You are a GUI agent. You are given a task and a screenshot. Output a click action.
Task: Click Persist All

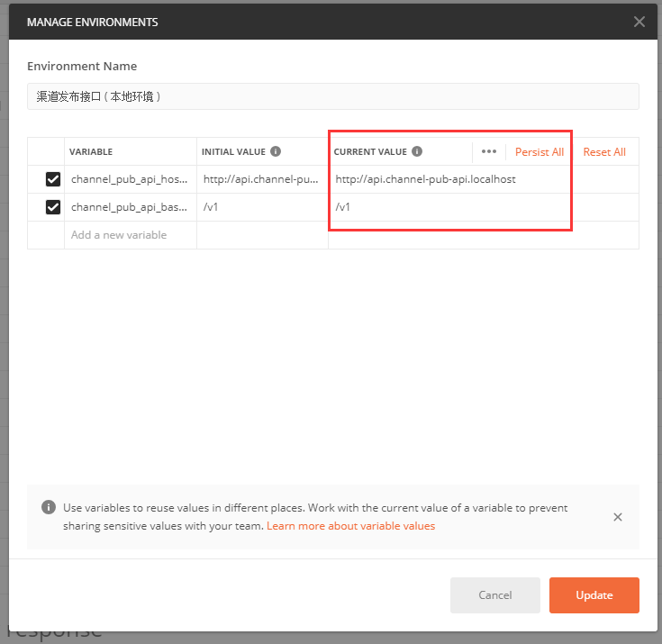click(x=540, y=152)
